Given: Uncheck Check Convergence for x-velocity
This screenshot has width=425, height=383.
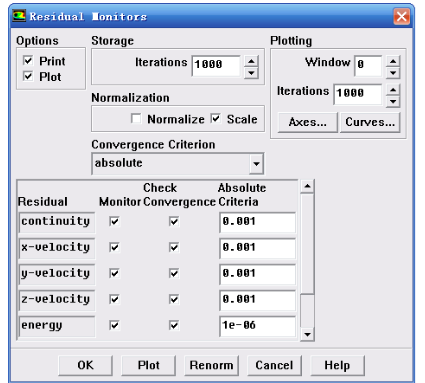Looking at the screenshot, I should (x=174, y=247).
